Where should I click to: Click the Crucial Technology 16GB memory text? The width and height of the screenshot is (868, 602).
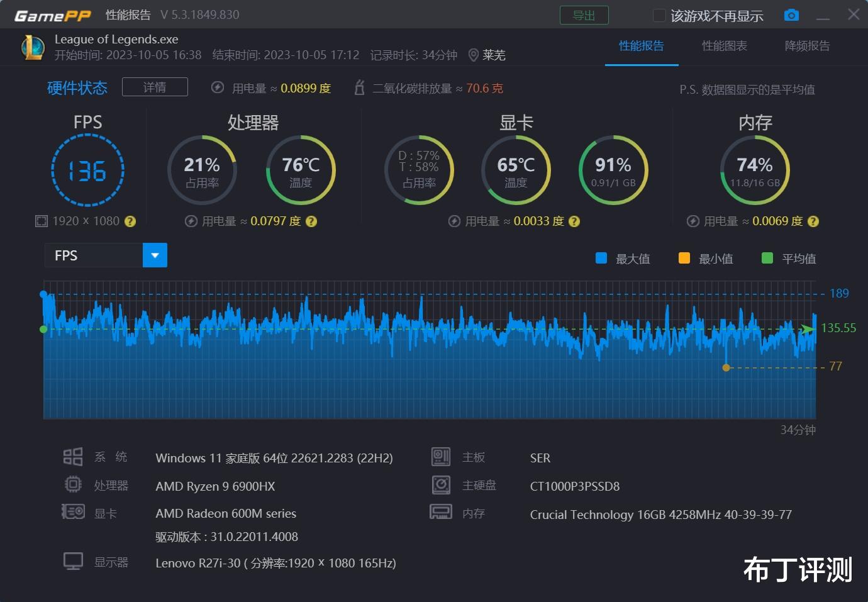pos(661,515)
